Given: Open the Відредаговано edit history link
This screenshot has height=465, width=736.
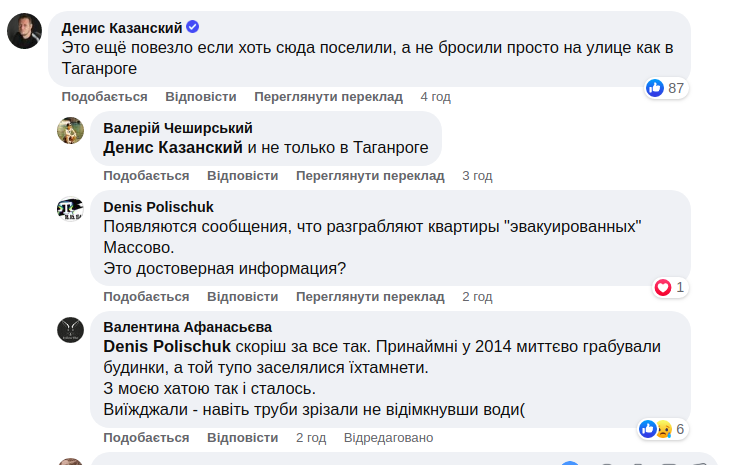Looking at the screenshot, I should click(x=388, y=438).
